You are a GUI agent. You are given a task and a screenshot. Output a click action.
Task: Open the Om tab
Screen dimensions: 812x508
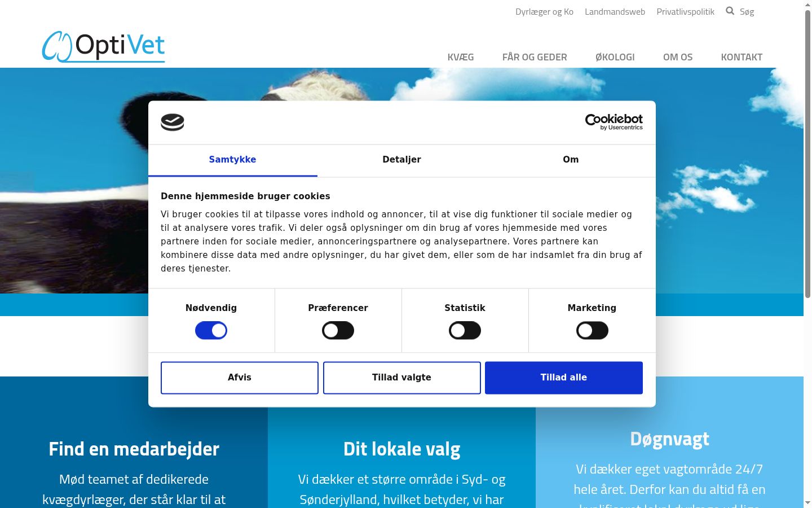point(571,160)
